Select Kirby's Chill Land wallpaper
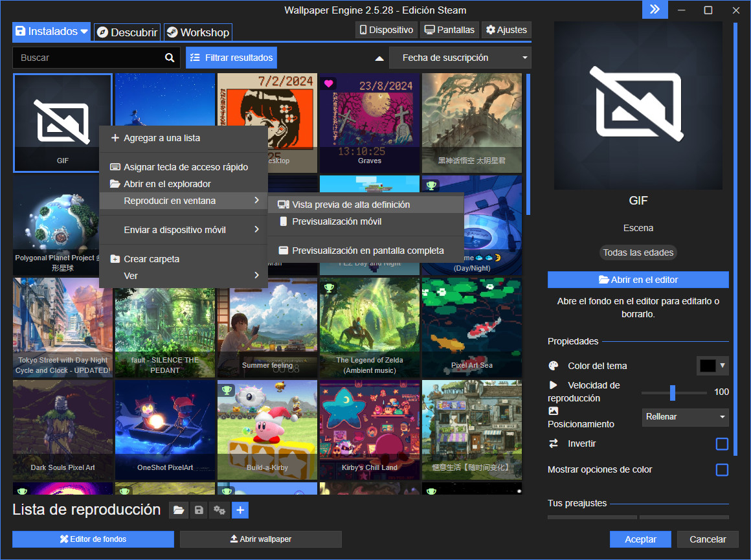 click(369, 430)
